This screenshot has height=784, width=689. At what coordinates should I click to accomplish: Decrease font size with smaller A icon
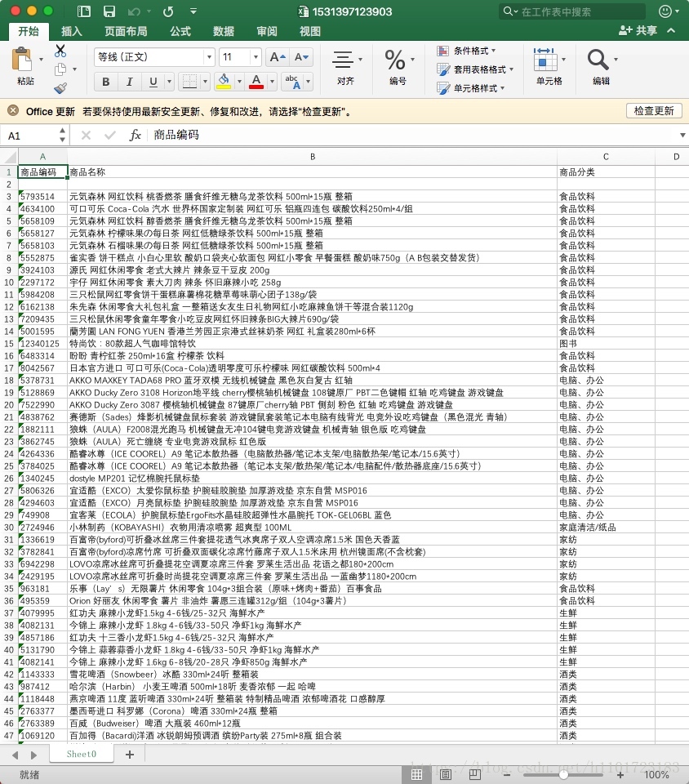(301, 57)
